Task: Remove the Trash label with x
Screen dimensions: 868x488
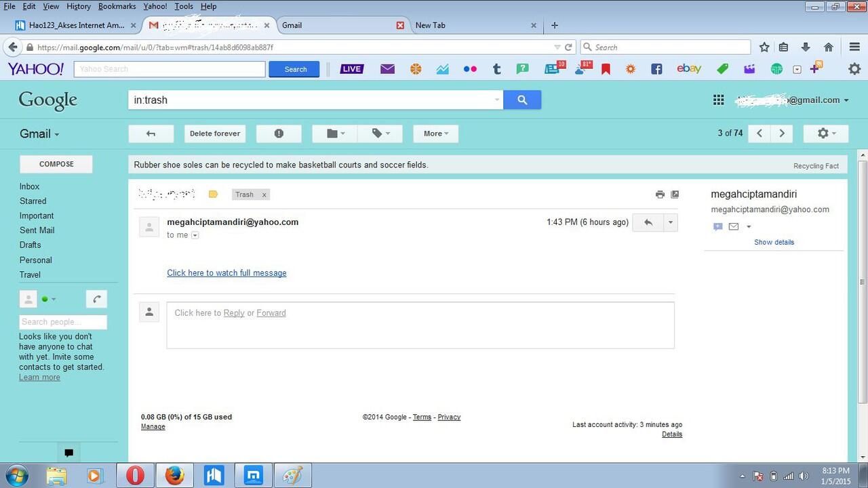Action: tap(264, 195)
